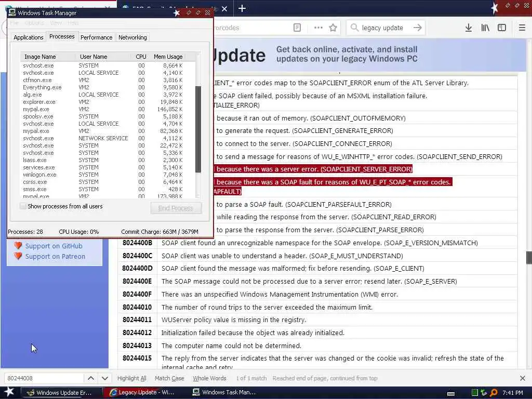
Task: Open Support on Patreon link
Action: (x=55, y=256)
